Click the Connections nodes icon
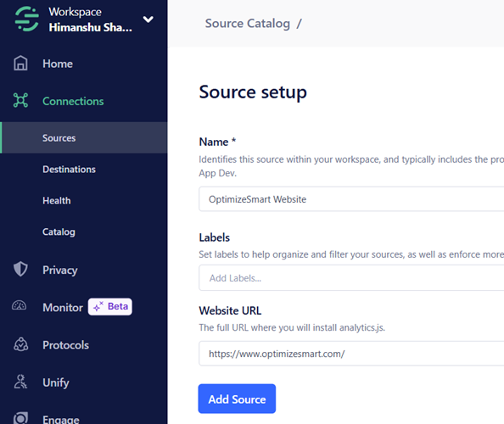 point(20,100)
